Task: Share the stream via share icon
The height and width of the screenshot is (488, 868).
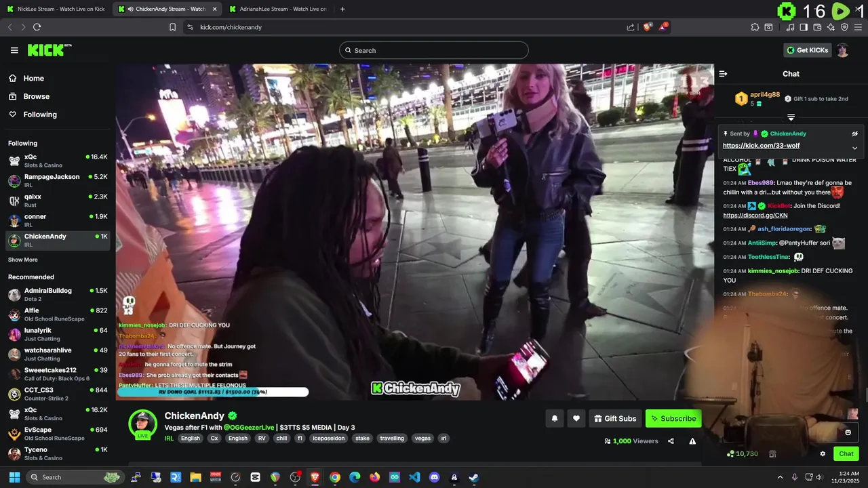Action: coord(671,441)
